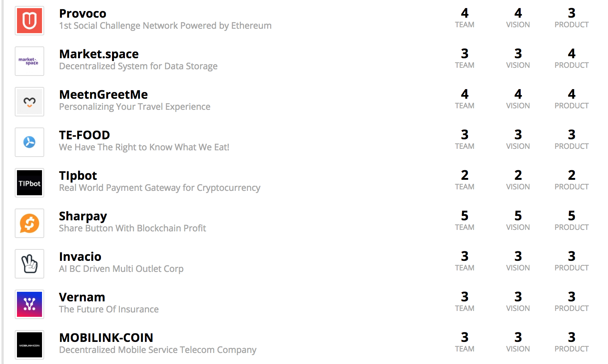Click the Sharpay orange logo
Viewport: 608px width, 364px height.
click(x=29, y=223)
